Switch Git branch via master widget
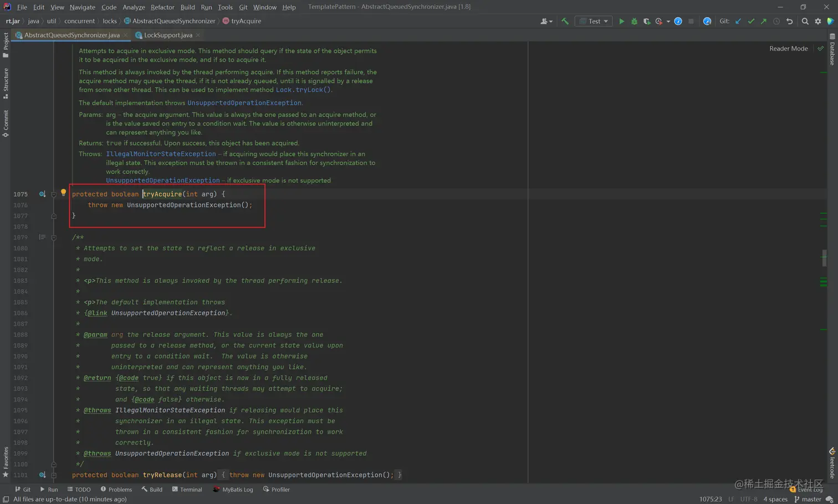This screenshot has width=838, height=504. (808, 499)
